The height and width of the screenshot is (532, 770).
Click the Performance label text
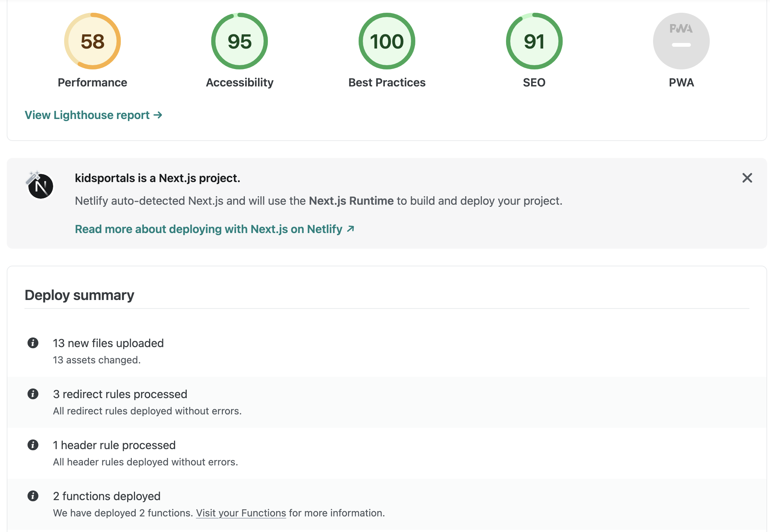click(92, 83)
